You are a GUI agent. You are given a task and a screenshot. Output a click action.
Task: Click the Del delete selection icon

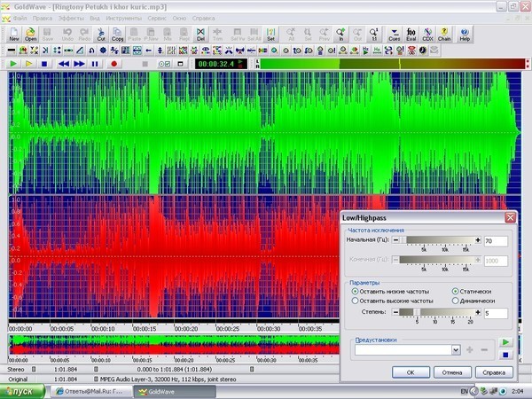point(200,35)
